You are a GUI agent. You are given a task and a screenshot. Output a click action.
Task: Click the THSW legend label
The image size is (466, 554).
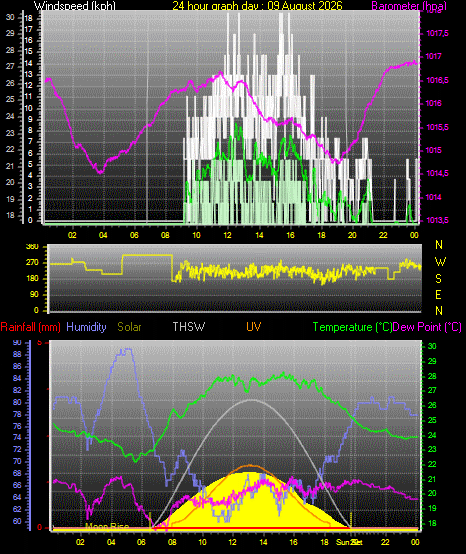[188, 327]
